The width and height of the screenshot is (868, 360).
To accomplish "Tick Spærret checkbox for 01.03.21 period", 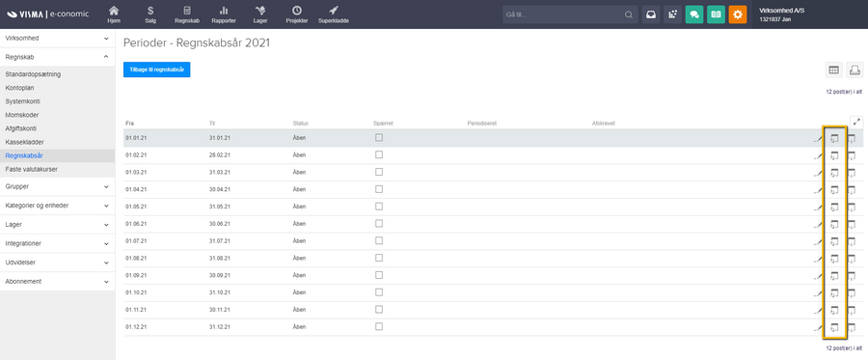I will point(379,172).
